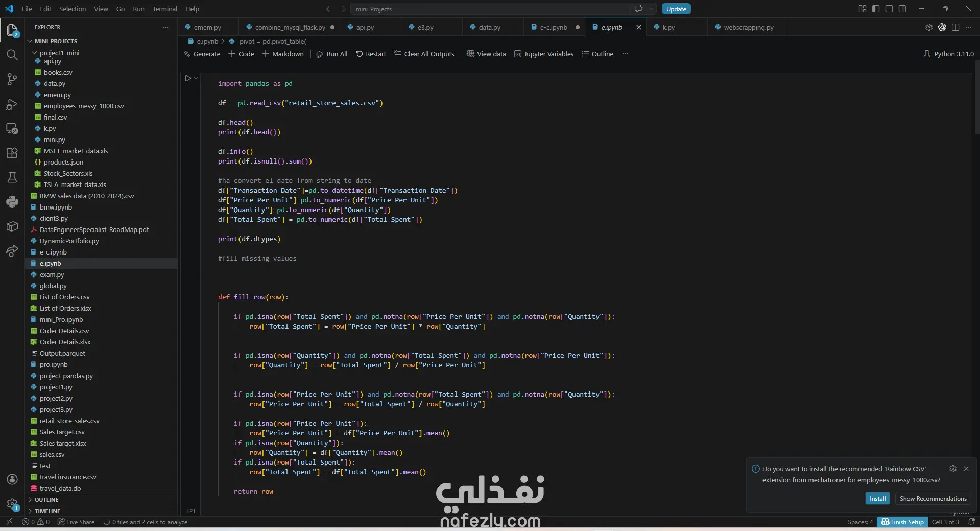Open the Manage gear menu
Screen dimensions: 980x531
(x=12, y=504)
